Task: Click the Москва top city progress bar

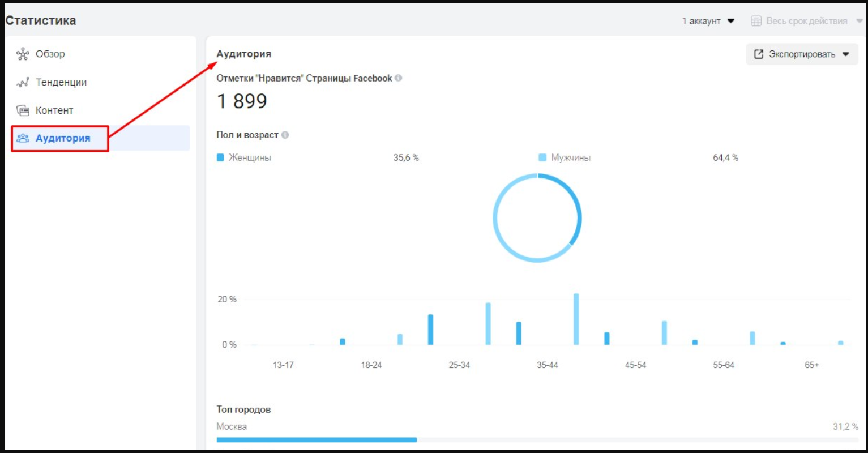Action: click(x=317, y=439)
